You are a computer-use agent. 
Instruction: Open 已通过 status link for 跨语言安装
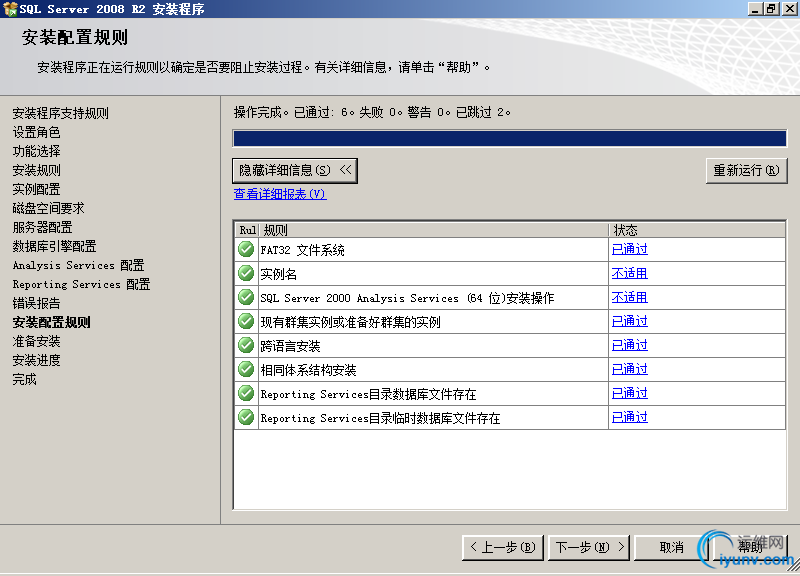(x=630, y=345)
